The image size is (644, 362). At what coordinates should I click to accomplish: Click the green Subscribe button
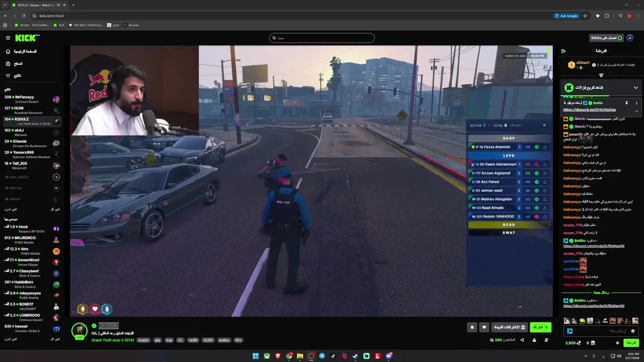[540, 327]
